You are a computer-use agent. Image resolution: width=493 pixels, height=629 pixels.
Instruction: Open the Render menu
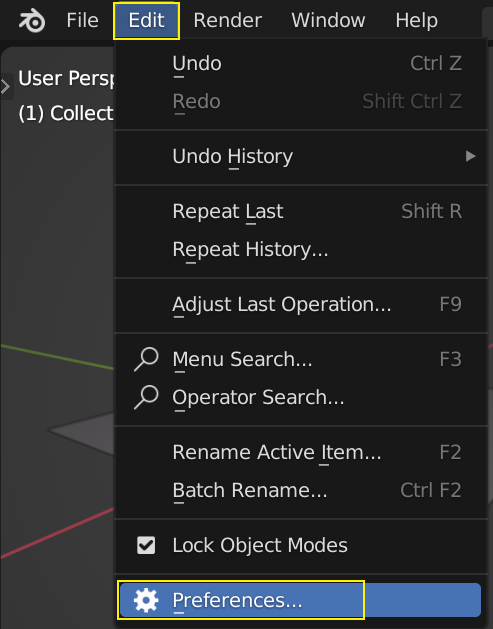[227, 20]
